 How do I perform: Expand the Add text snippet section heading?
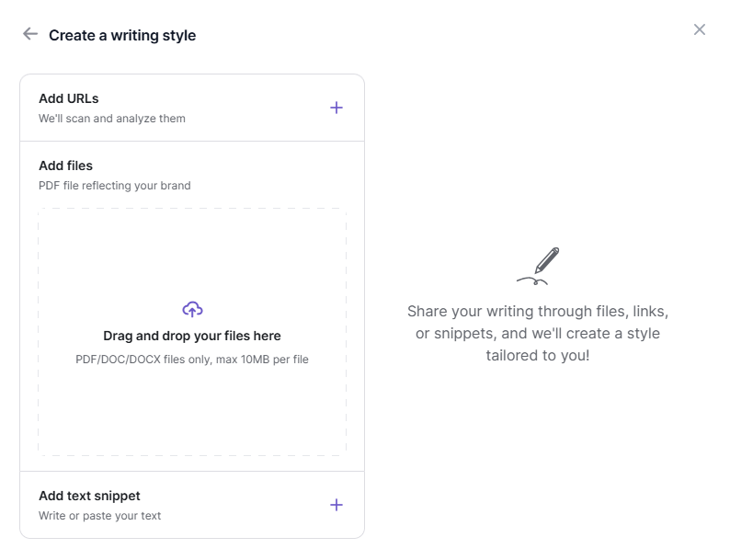pos(89,496)
